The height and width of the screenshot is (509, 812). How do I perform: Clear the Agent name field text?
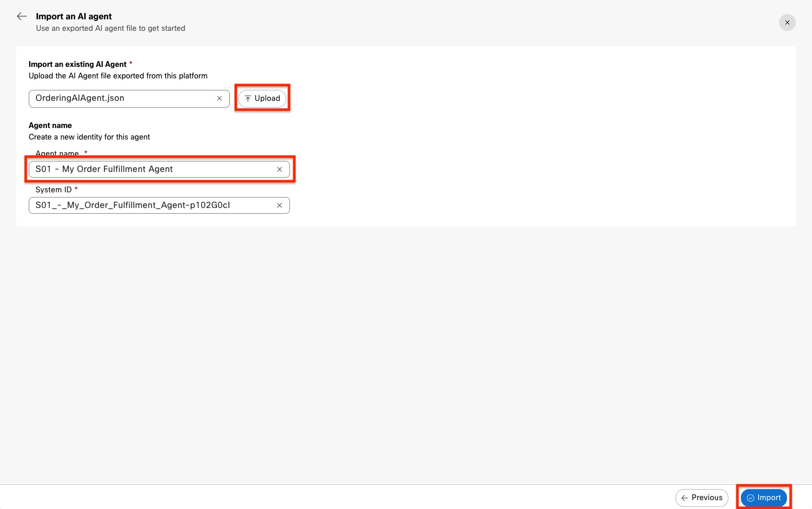pyautogui.click(x=280, y=169)
